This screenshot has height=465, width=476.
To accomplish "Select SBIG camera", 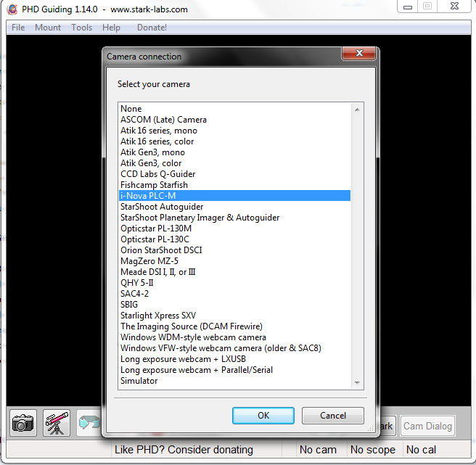I will tap(234, 305).
